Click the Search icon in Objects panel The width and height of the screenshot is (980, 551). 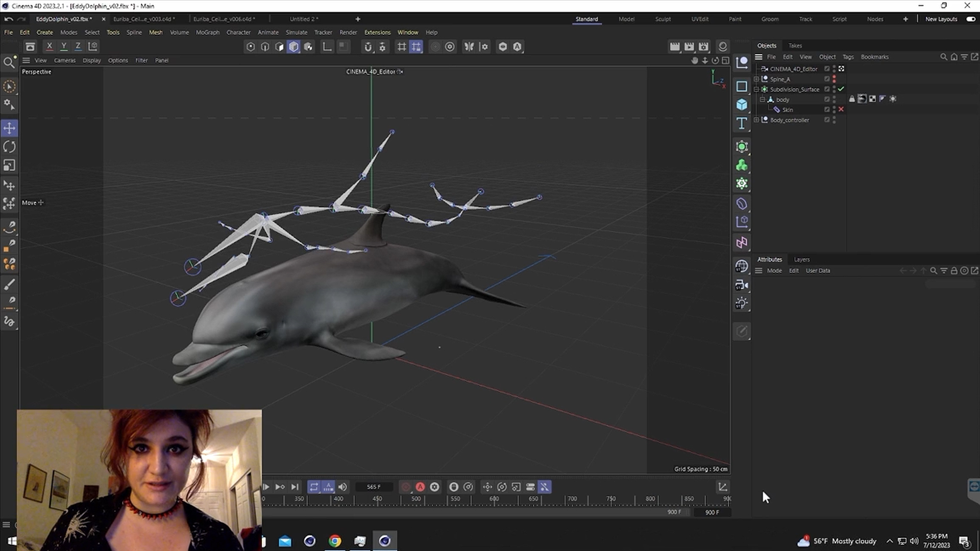[x=943, y=57]
